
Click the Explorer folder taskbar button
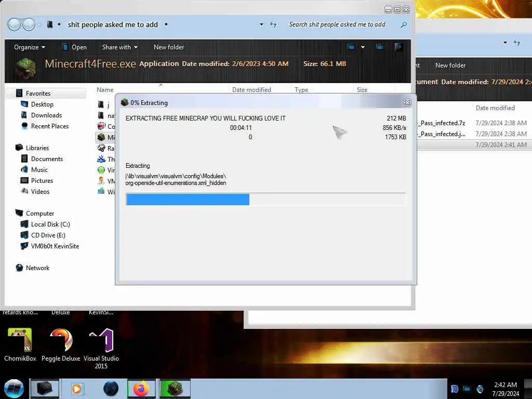click(x=45, y=389)
